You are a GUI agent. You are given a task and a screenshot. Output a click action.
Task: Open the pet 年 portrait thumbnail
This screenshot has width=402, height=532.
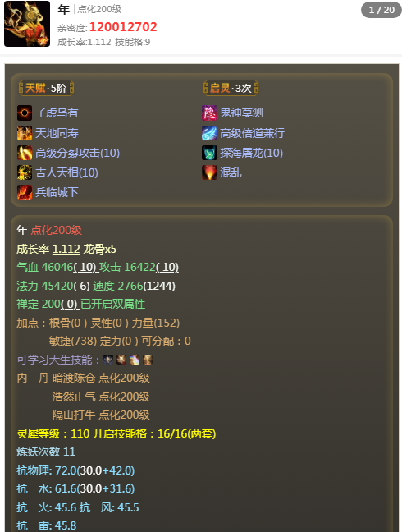pyautogui.click(x=27, y=24)
